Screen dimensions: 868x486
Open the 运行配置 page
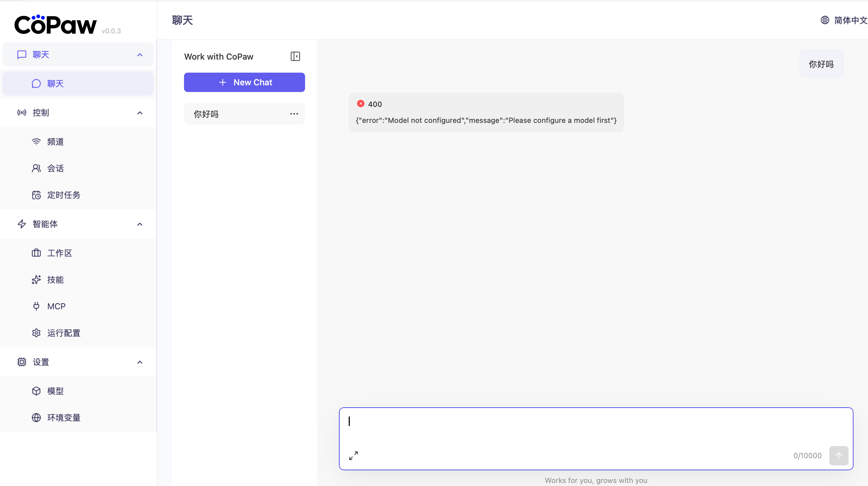(78, 333)
